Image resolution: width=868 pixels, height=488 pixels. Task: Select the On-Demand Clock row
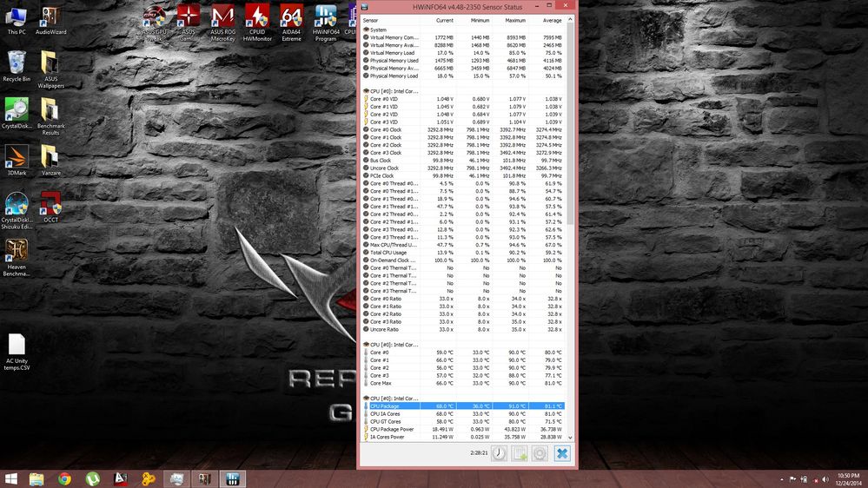pyautogui.click(x=463, y=260)
